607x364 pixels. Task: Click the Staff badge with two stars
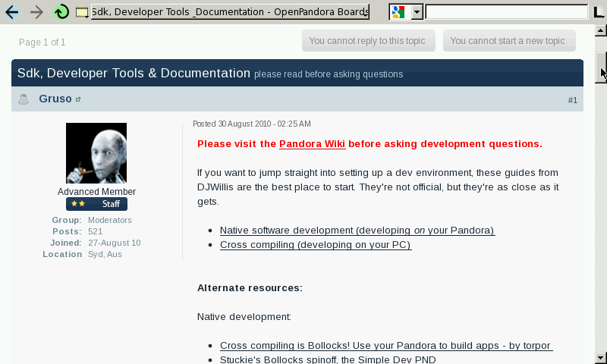click(x=96, y=204)
